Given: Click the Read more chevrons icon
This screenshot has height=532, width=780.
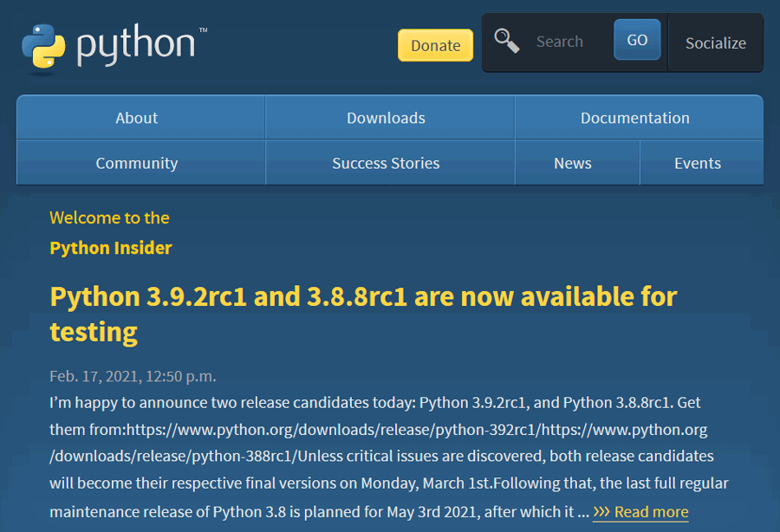Looking at the screenshot, I should (x=601, y=511).
